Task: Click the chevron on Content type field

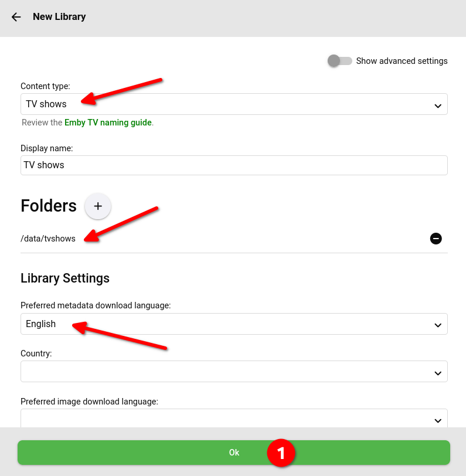Action: (x=438, y=106)
